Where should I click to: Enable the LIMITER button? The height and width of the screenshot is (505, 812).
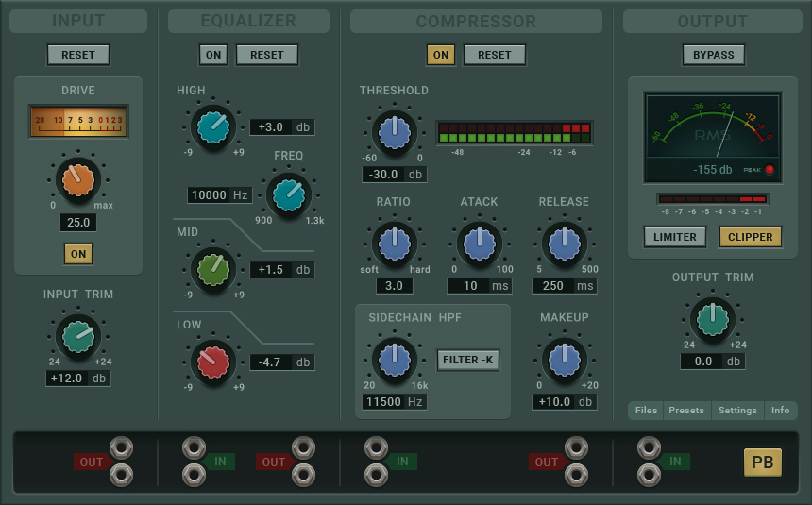click(675, 237)
